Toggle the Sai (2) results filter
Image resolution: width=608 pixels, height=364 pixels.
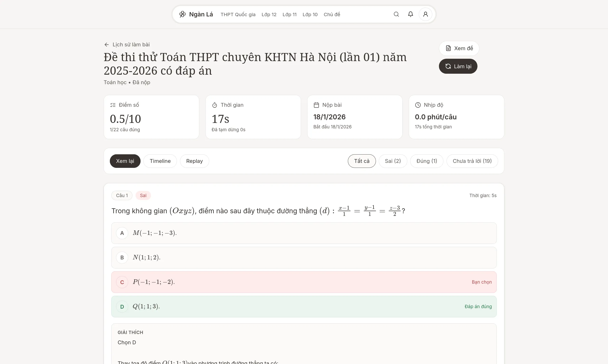coord(393,161)
